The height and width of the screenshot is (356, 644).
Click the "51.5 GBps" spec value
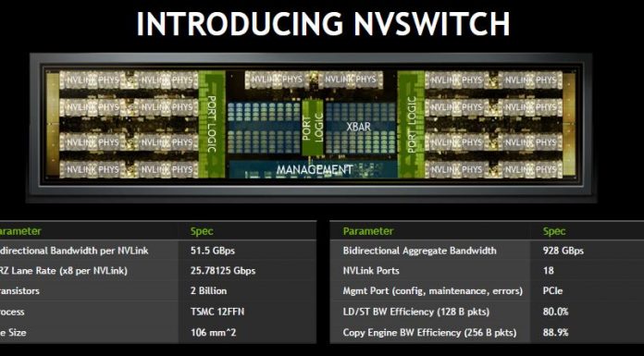pyautogui.click(x=212, y=251)
